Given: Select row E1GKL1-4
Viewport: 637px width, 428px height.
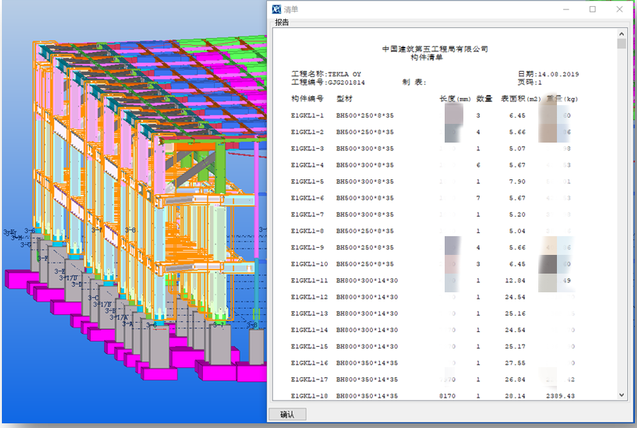Looking at the screenshot, I should (x=433, y=165).
